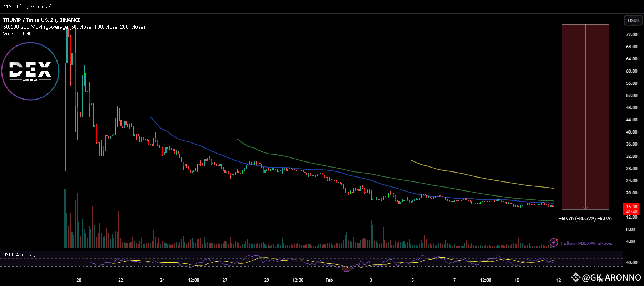644x286 pixels.
Task: Click the 32.00 price axis label
Action: pos(631,156)
